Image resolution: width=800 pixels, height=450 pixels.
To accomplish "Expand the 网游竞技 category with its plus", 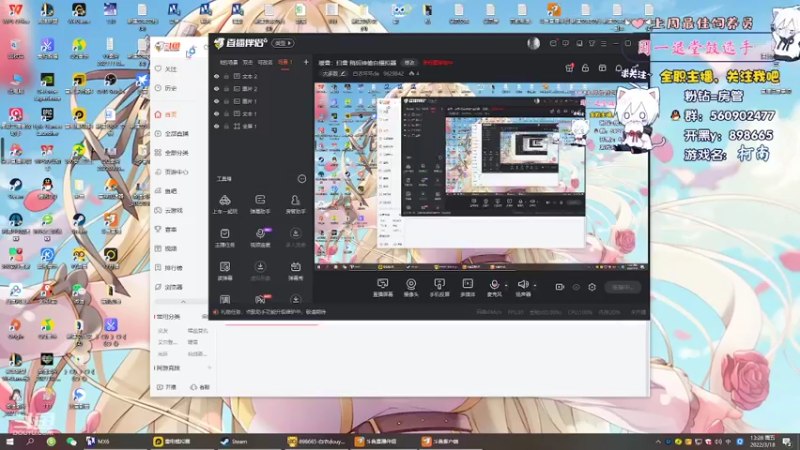I will 209,368.
